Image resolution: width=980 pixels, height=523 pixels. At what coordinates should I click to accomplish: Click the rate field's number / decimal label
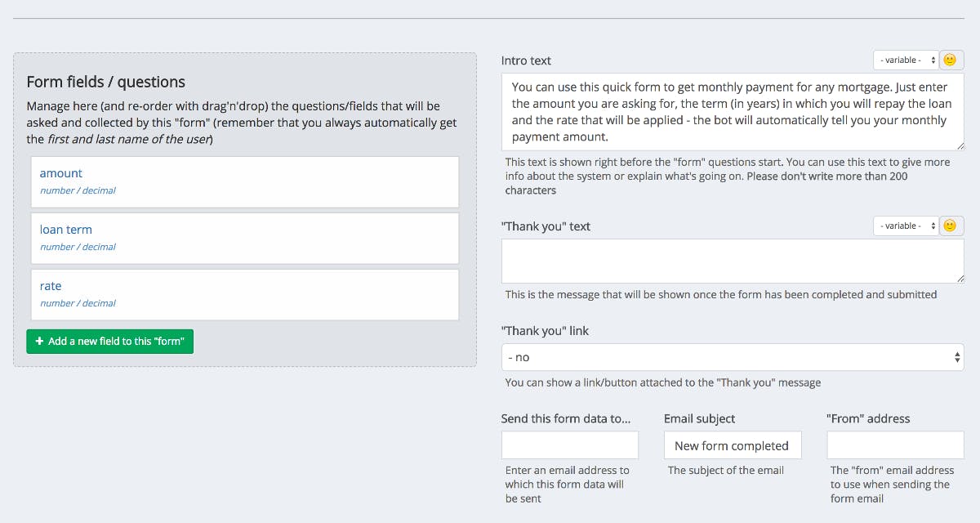pos(78,303)
